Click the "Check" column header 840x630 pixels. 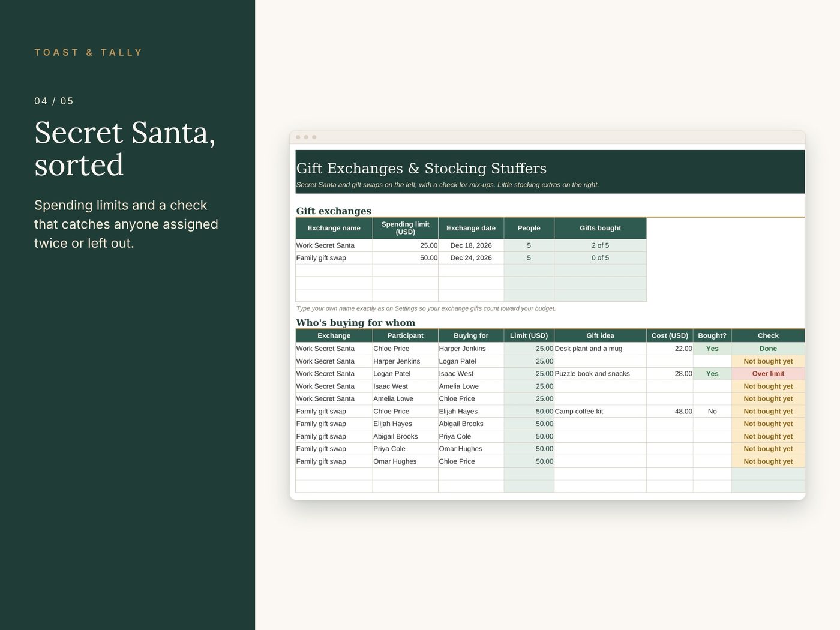[768, 336]
